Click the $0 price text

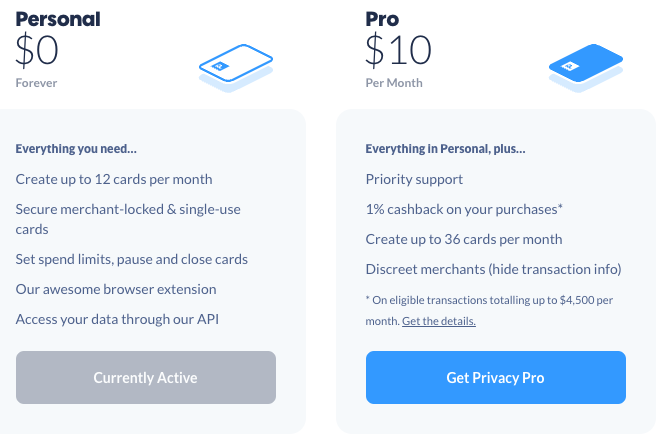(x=37, y=50)
